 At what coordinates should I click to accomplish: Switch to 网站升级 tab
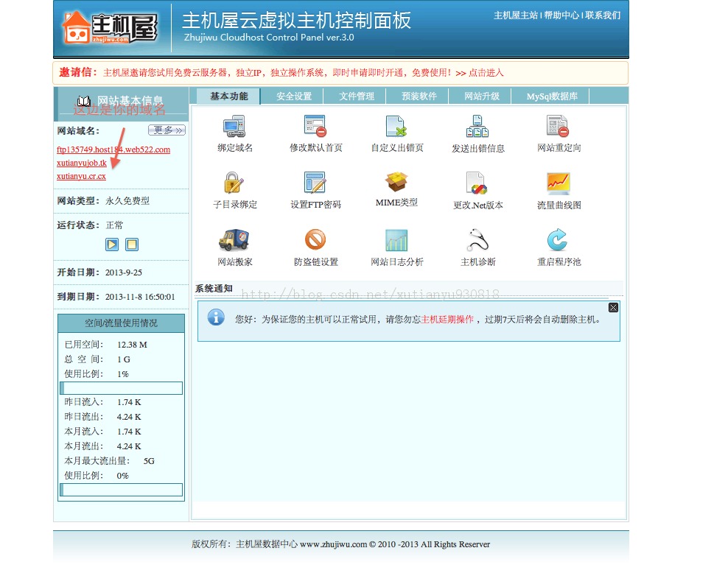[x=481, y=96]
